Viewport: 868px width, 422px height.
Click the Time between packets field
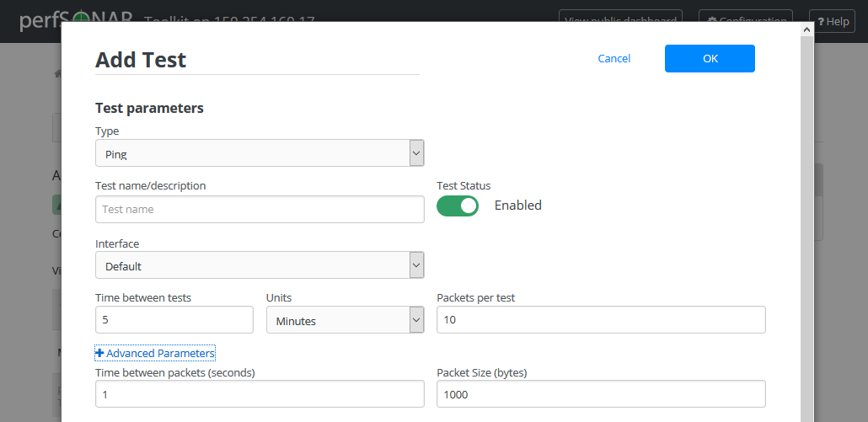tap(260, 394)
